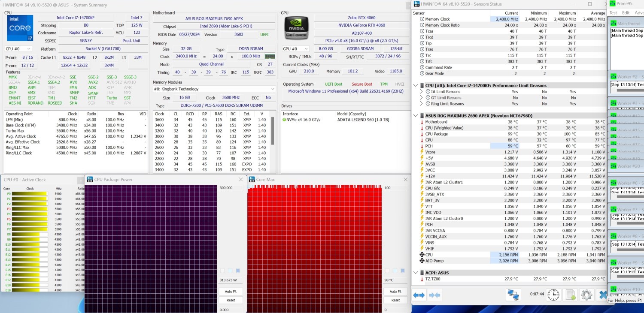Open the memory module Kingbank Technology dropdown

click(x=214, y=89)
